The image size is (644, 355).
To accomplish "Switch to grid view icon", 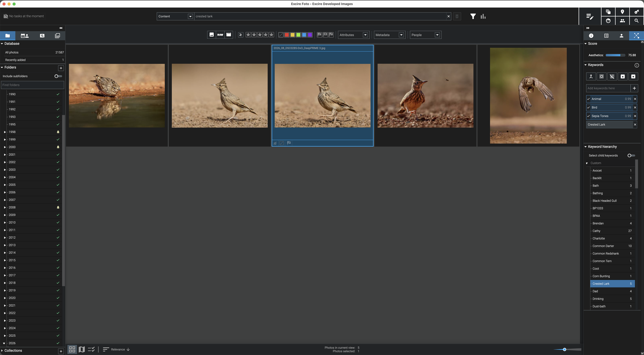I will (x=72, y=349).
